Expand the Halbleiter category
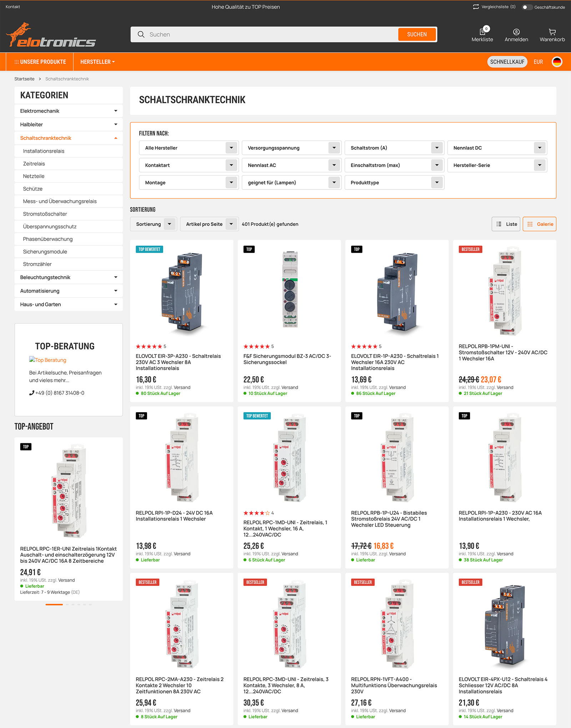This screenshot has width=571, height=728. point(69,125)
